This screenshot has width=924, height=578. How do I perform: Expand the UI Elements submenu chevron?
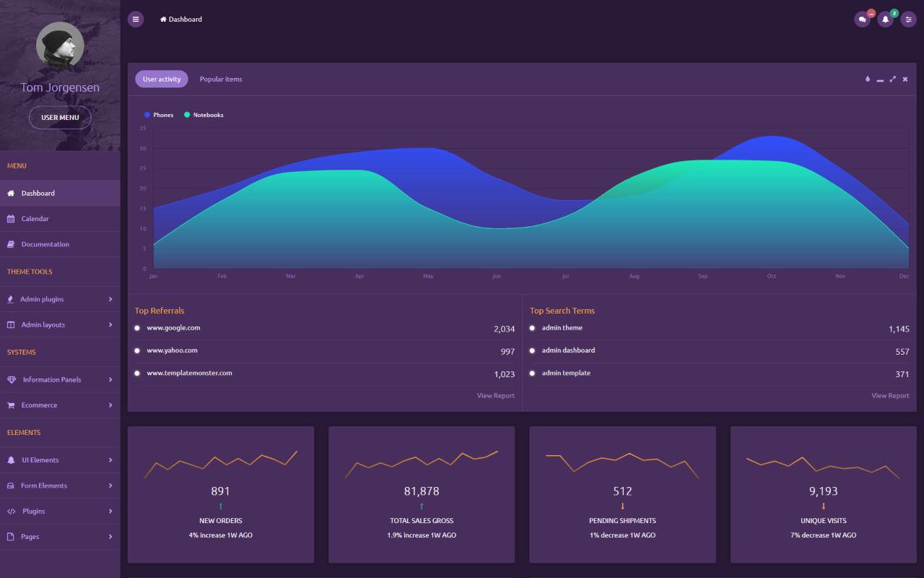click(110, 460)
